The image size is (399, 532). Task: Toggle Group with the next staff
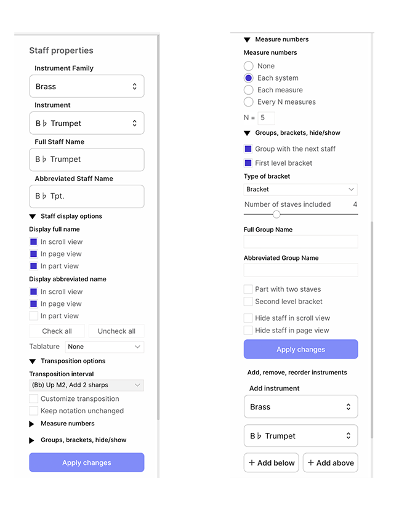coord(248,149)
